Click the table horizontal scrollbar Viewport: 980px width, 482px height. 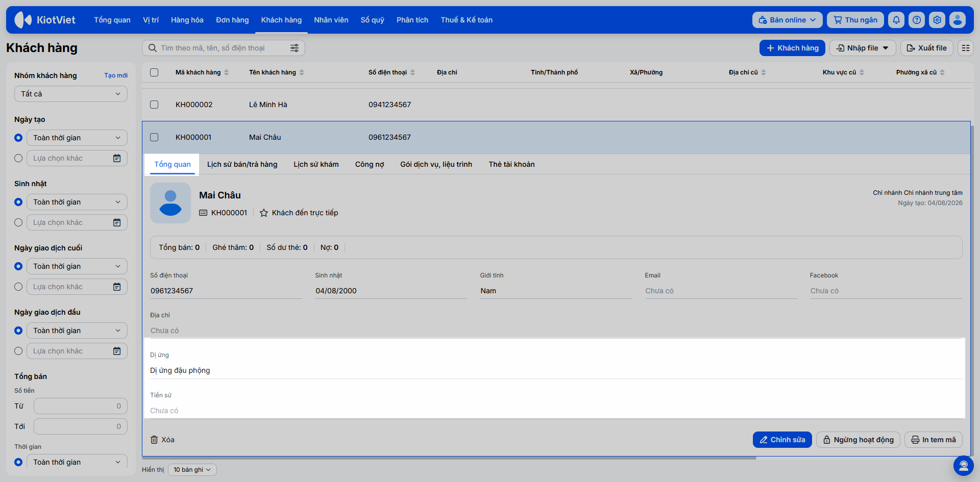click(x=449, y=458)
